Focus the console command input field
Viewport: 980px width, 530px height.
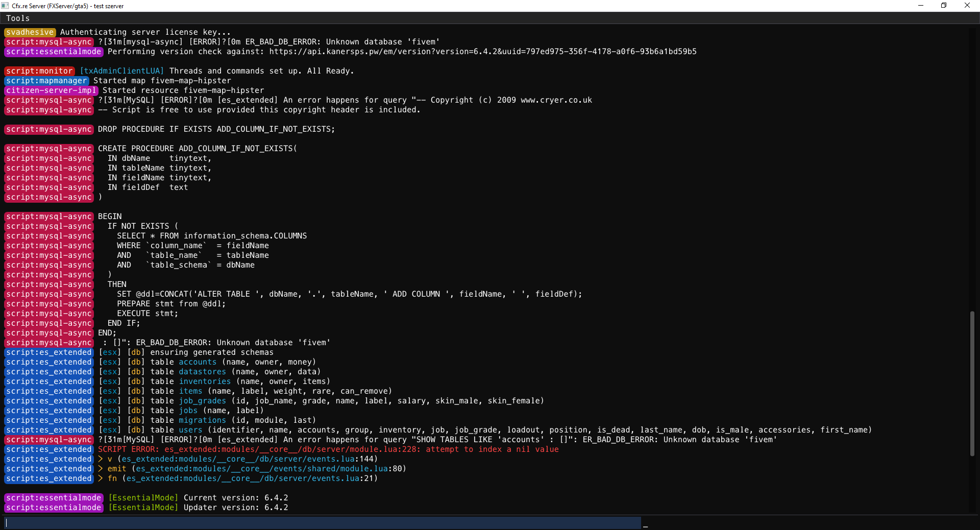(x=322, y=522)
